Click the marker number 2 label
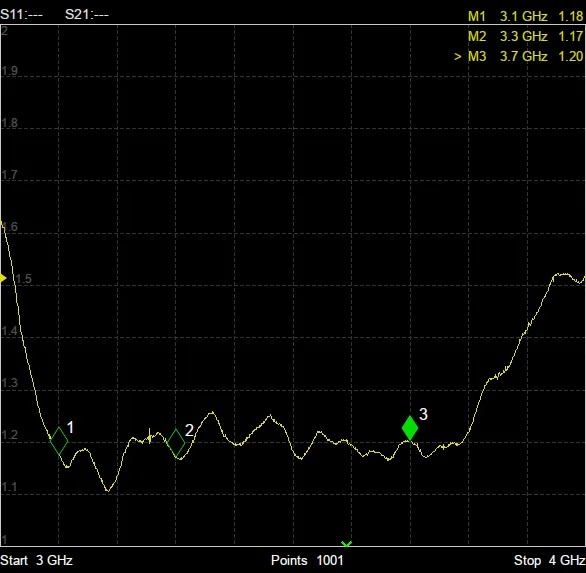The height and width of the screenshot is (573, 586). click(189, 430)
